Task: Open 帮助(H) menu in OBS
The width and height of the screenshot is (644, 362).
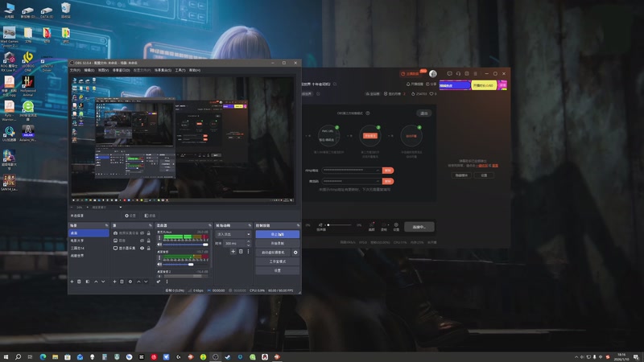Action: pyautogui.click(x=195, y=70)
